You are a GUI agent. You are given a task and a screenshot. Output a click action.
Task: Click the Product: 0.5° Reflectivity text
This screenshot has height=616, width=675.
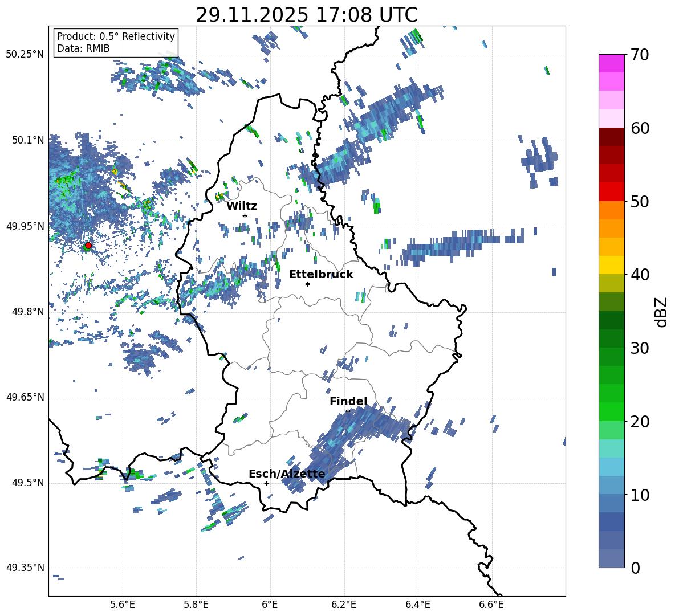pyautogui.click(x=116, y=36)
